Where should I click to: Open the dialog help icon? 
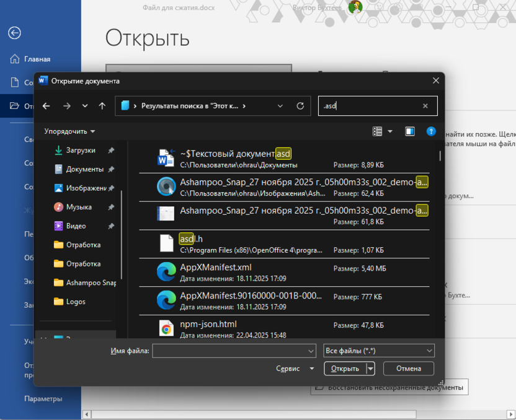tap(431, 131)
